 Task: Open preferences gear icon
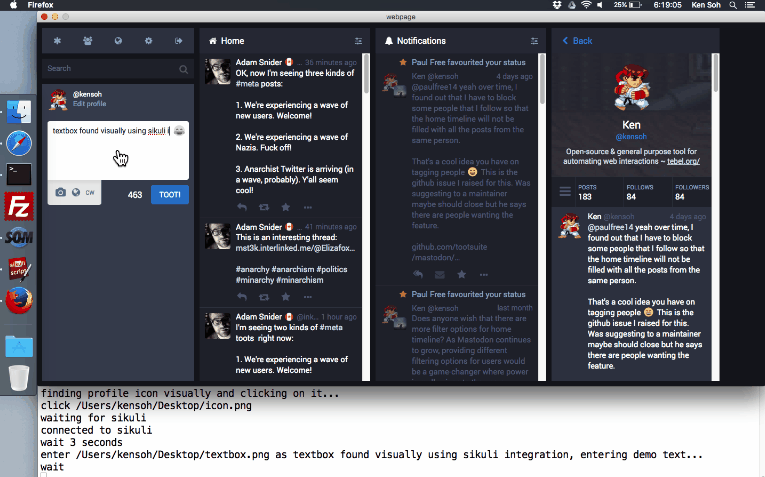148,41
